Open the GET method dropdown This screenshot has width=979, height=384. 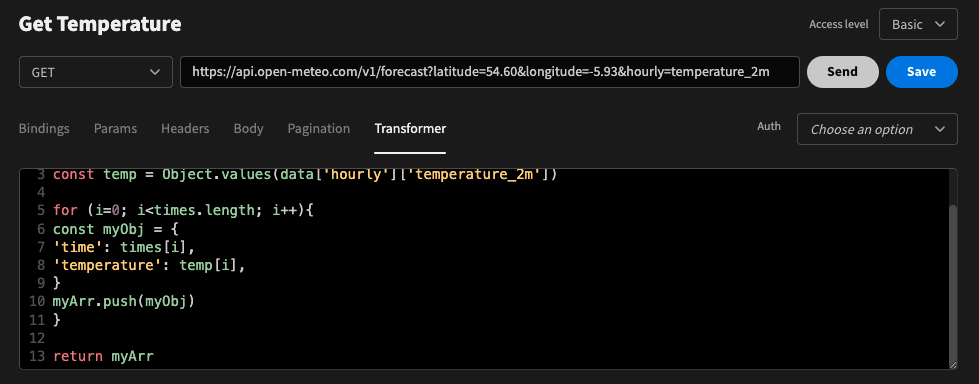(x=96, y=72)
